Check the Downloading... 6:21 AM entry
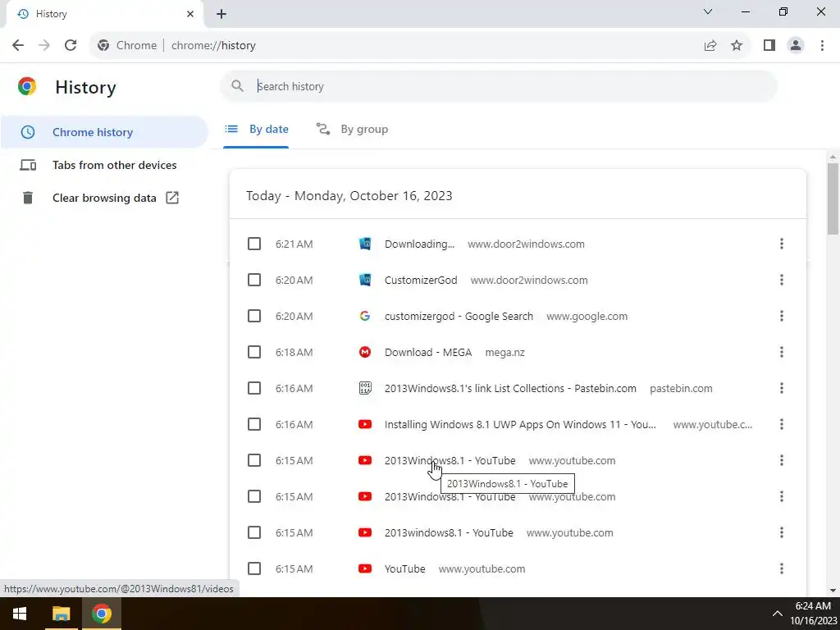 click(254, 244)
